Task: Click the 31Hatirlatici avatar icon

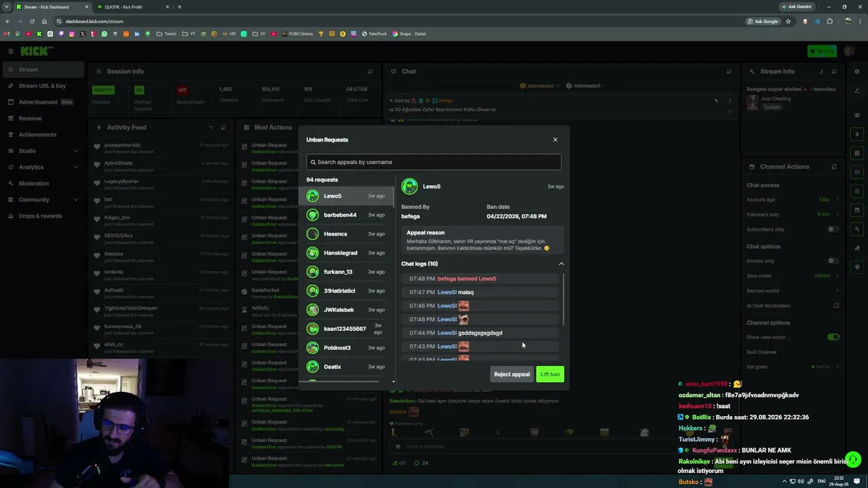Action: pos(313,291)
